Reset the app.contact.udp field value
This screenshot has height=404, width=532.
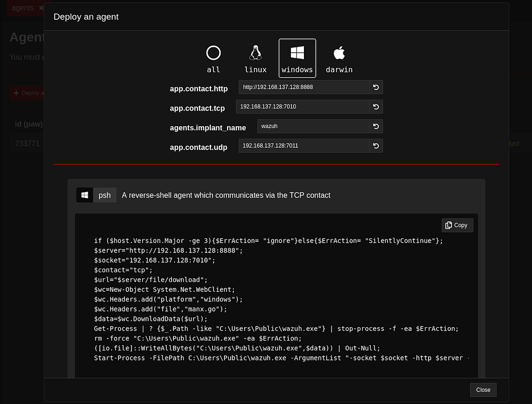[376, 146]
